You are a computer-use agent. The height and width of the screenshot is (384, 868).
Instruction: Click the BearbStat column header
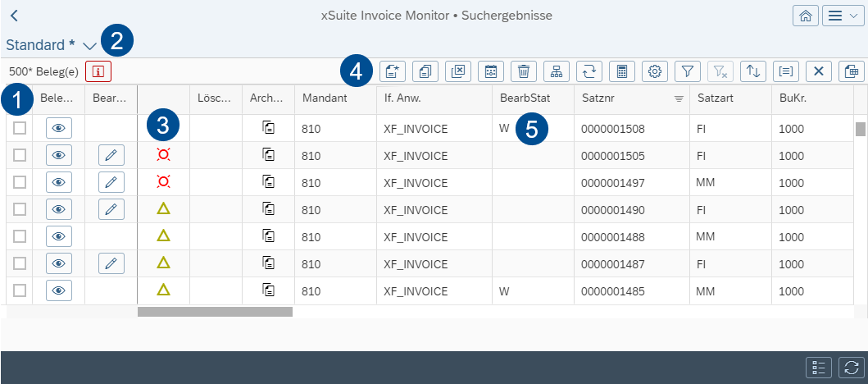[x=533, y=98]
